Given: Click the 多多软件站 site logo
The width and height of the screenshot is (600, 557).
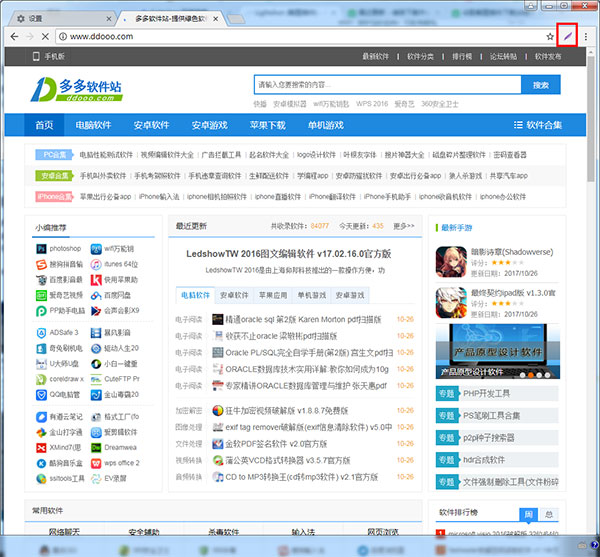Looking at the screenshot, I should 77,90.
